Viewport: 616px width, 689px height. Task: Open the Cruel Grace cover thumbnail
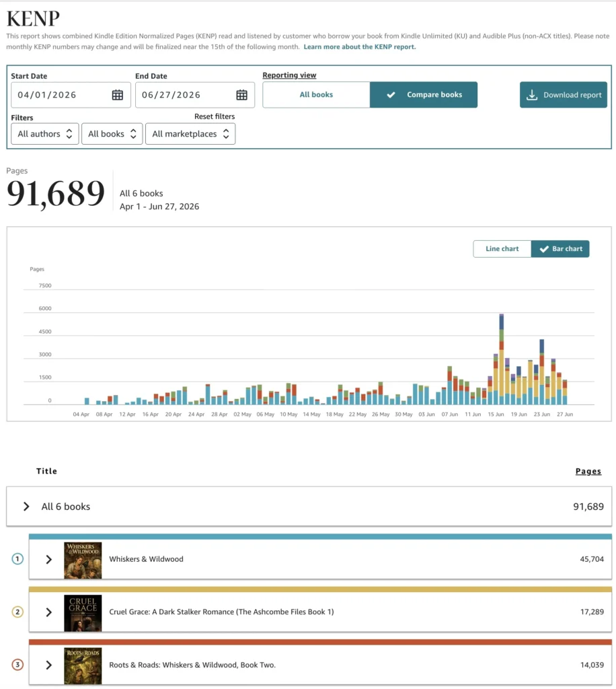coord(83,613)
